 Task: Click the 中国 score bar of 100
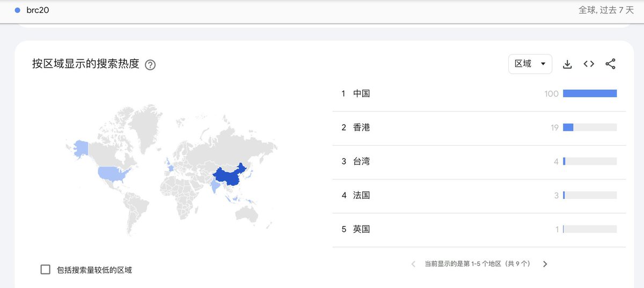(590, 93)
